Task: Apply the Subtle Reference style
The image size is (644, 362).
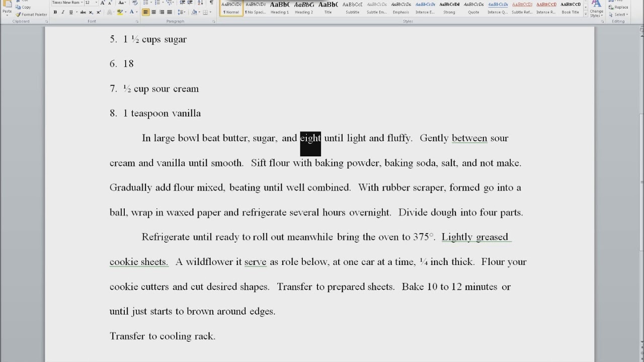Action: pyautogui.click(x=522, y=8)
